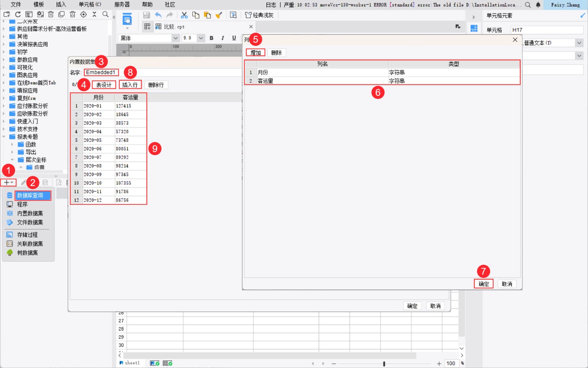
Task: Collapse the 报表专题 folder in the tree
Action: pyautogui.click(x=4, y=137)
